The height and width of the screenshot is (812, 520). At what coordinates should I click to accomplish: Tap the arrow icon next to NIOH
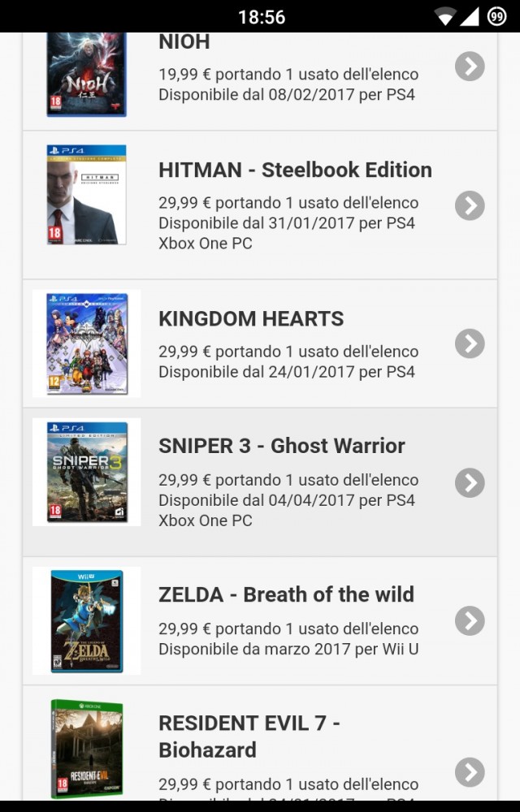(470, 67)
